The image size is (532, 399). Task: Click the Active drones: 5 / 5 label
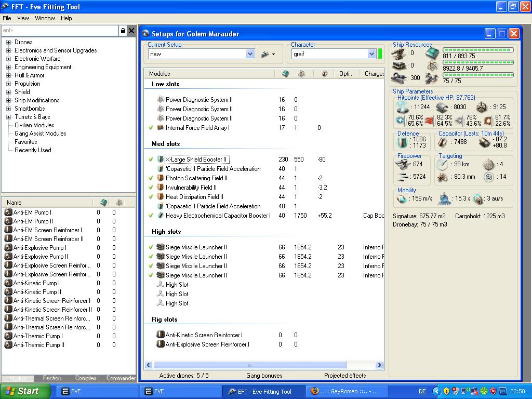184,376
